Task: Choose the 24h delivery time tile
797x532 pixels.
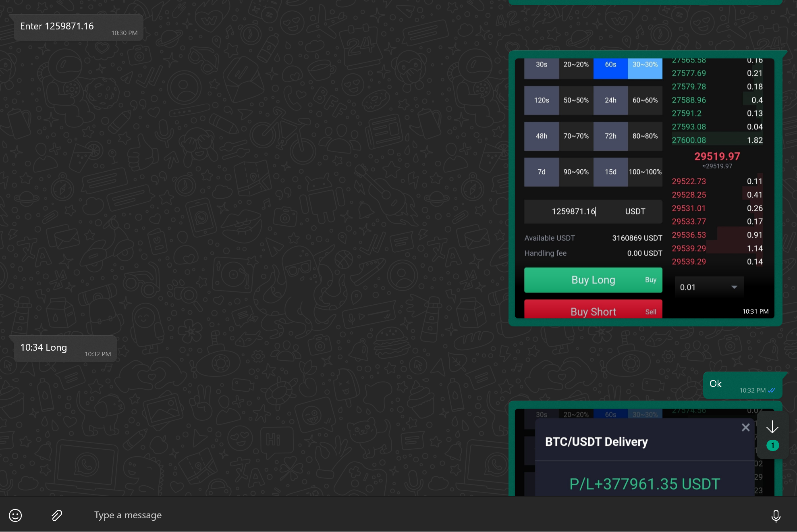Action: pos(610,100)
